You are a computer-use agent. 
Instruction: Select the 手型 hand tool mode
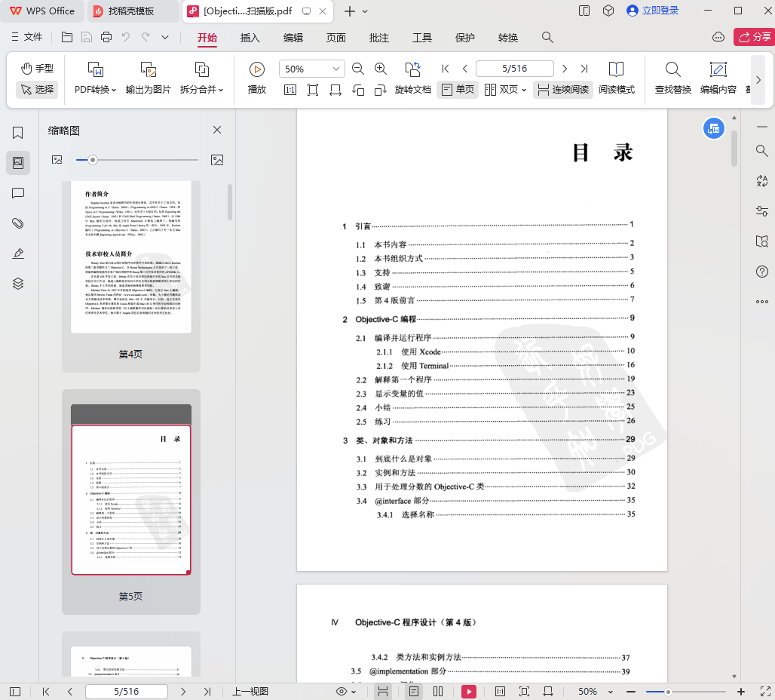point(37,69)
